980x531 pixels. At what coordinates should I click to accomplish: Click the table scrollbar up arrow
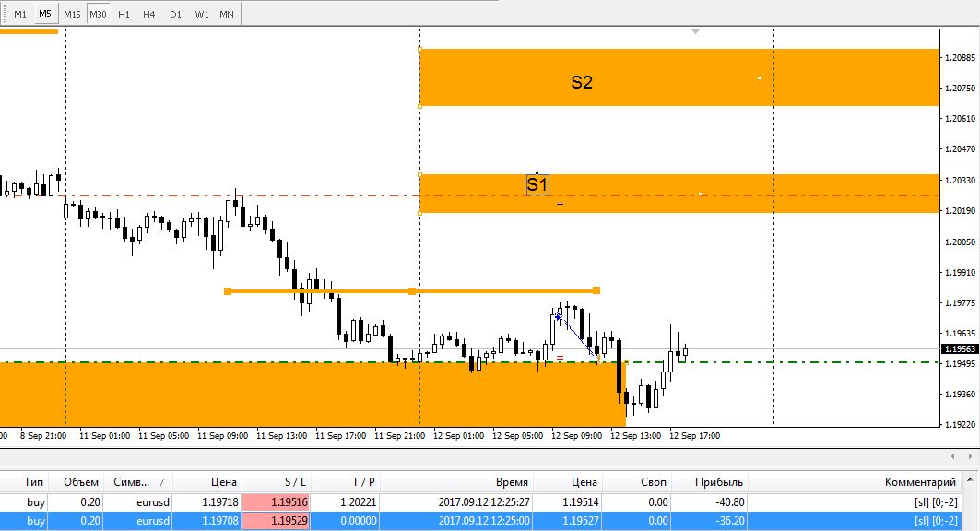(x=970, y=479)
